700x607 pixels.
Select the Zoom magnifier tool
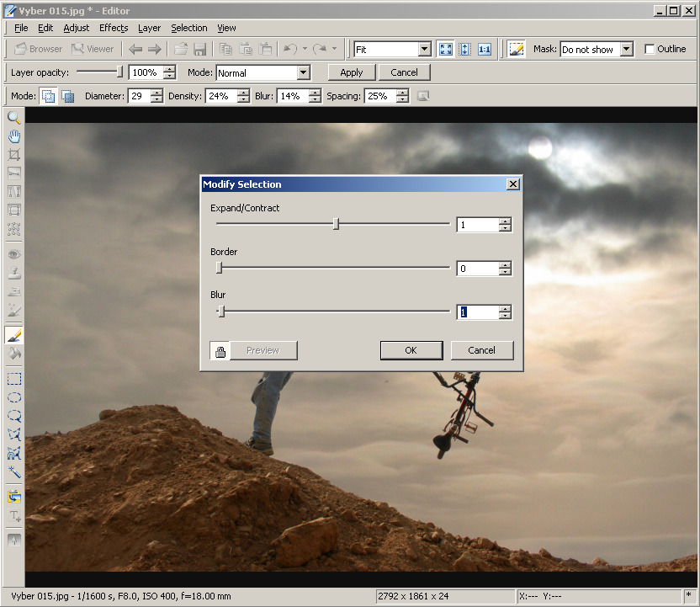[x=14, y=118]
